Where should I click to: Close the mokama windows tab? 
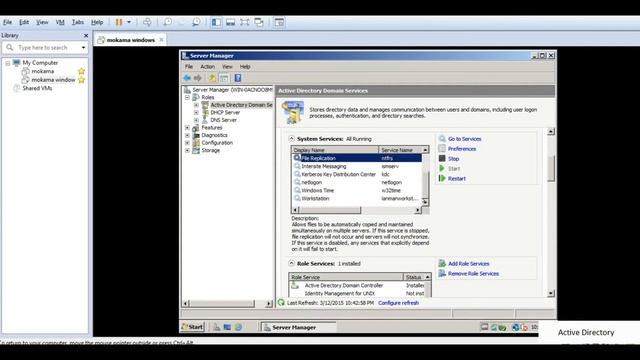(161, 40)
